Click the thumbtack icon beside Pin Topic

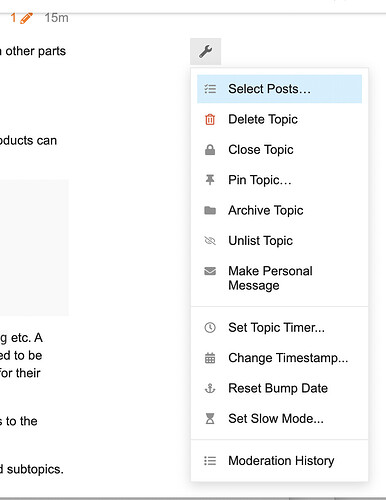click(210, 180)
